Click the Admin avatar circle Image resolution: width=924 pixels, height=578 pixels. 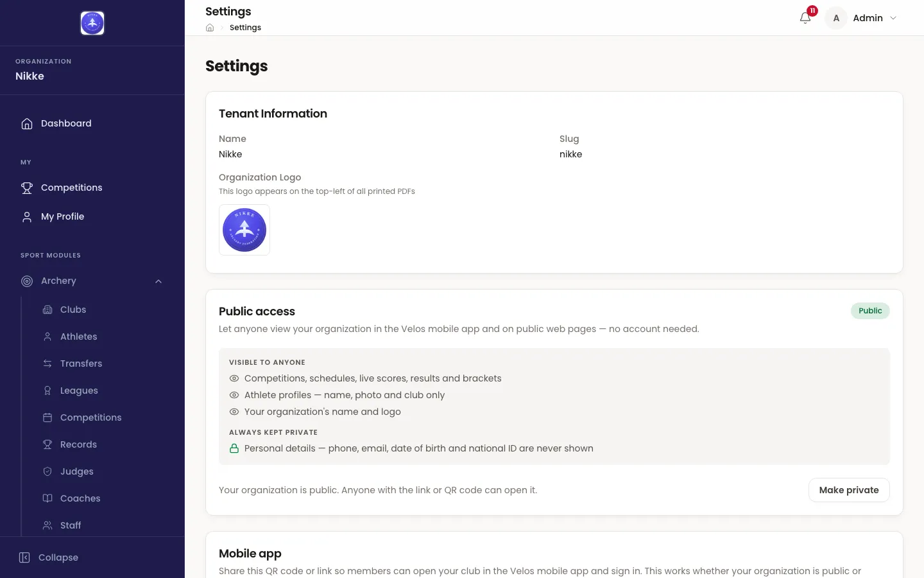[x=836, y=18]
